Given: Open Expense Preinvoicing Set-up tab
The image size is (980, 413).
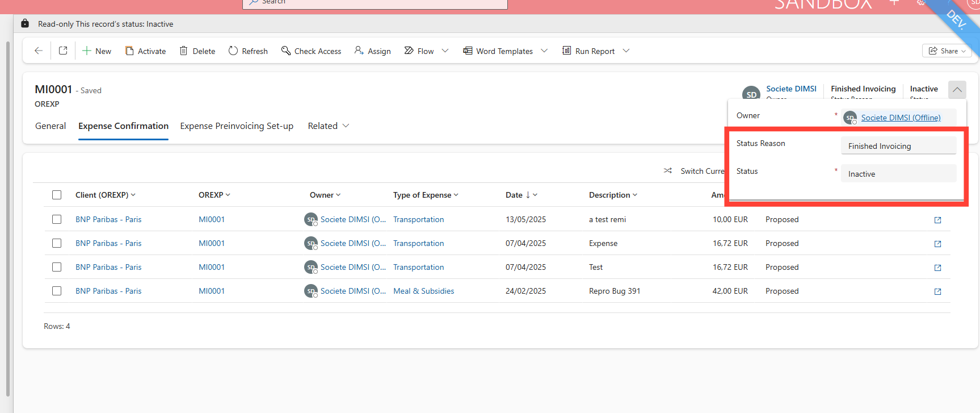Looking at the screenshot, I should 237,126.
